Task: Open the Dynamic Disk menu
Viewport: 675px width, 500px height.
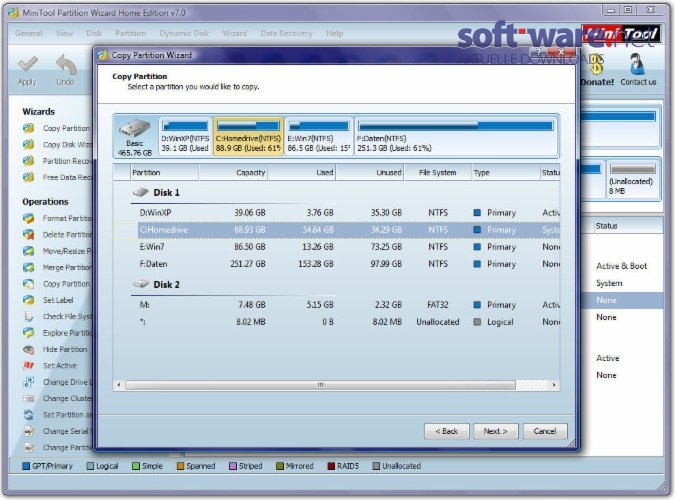Action: coord(184,33)
